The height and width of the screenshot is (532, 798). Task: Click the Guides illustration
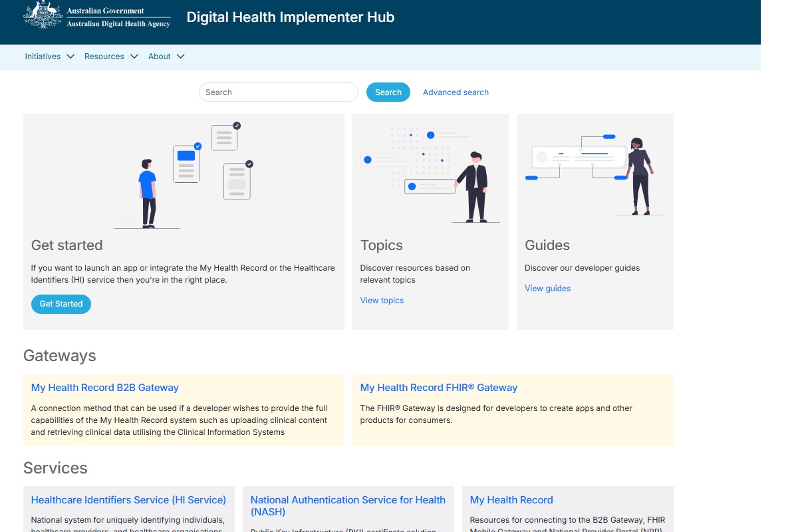[595, 175]
